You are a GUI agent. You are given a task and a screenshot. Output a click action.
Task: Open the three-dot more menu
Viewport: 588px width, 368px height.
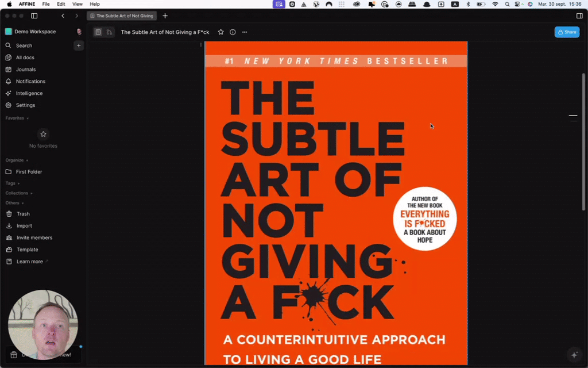245,32
